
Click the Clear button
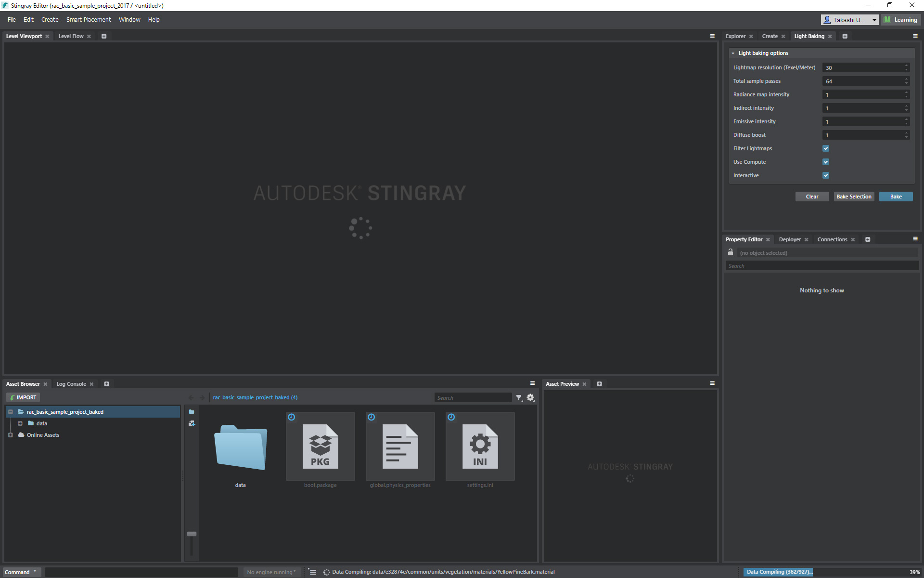tap(812, 197)
